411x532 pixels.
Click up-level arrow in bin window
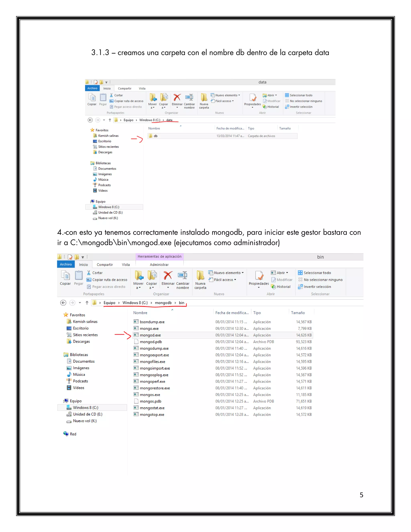pyautogui.click(x=87, y=303)
